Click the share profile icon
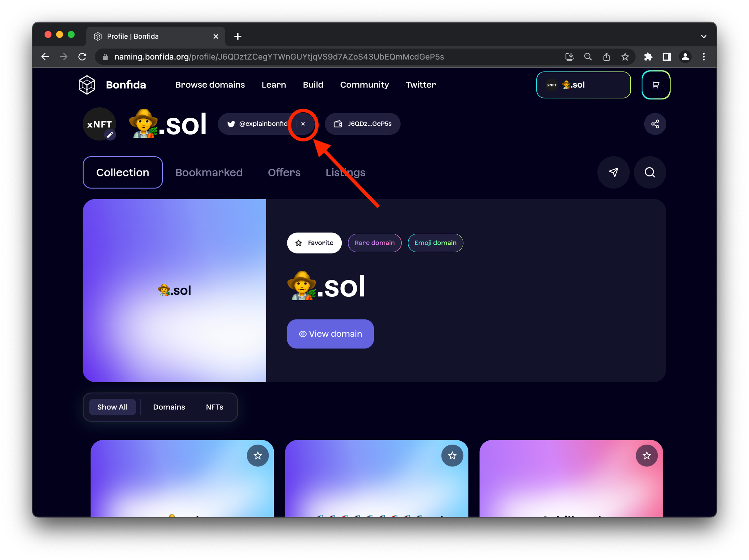Viewport: 749px width, 560px height. [655, 124]
